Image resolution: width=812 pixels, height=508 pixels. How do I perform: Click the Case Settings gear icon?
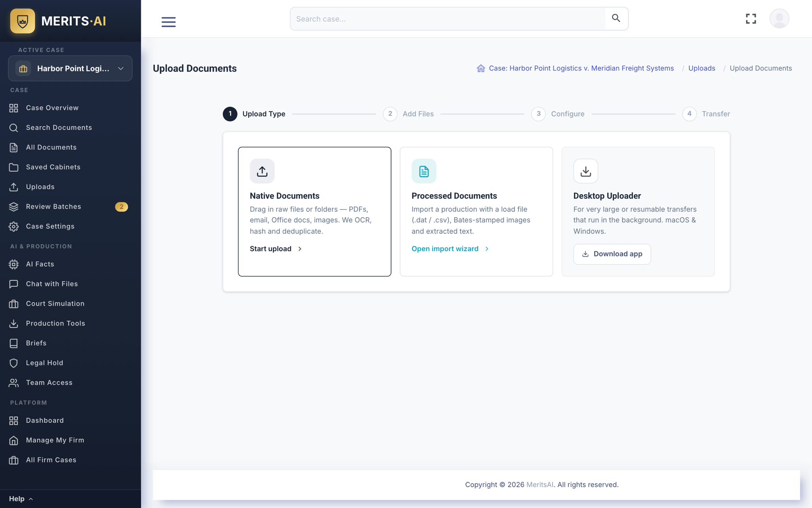[14, 227]
